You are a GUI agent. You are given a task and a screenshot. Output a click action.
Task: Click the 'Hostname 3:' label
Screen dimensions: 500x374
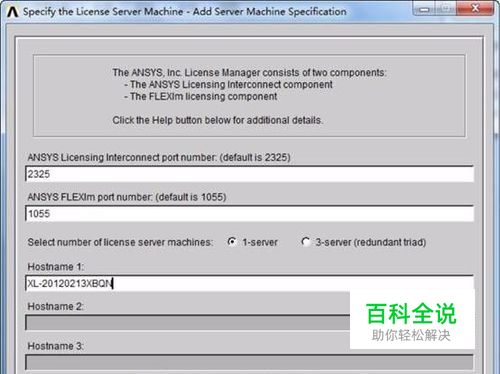(x=55, y=346)
